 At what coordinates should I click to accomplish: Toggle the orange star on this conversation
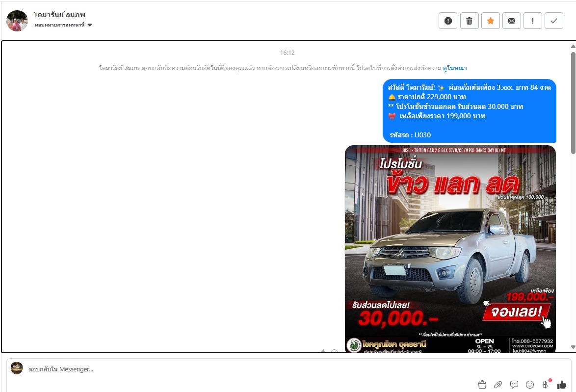491,21
